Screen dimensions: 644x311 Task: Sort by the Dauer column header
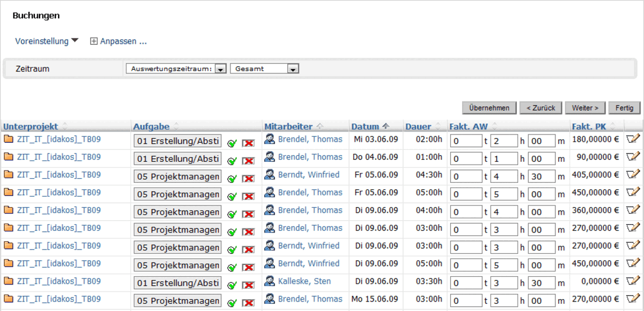418,126
